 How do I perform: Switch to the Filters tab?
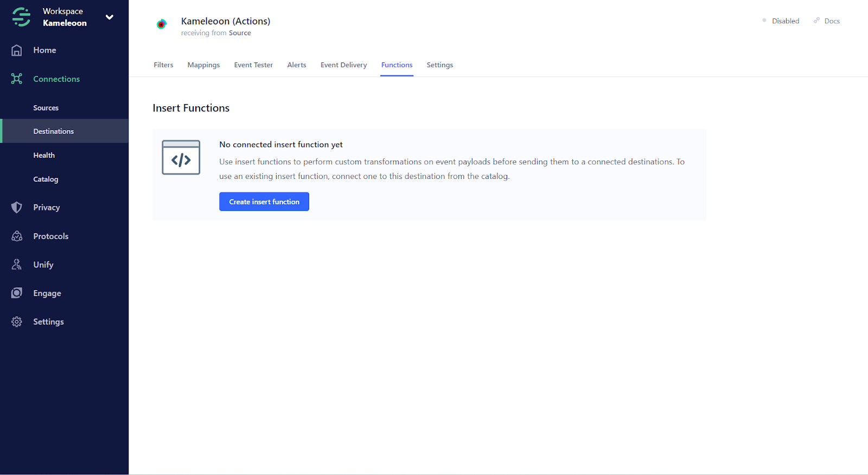pyautogui.click(x=163, y=65)
